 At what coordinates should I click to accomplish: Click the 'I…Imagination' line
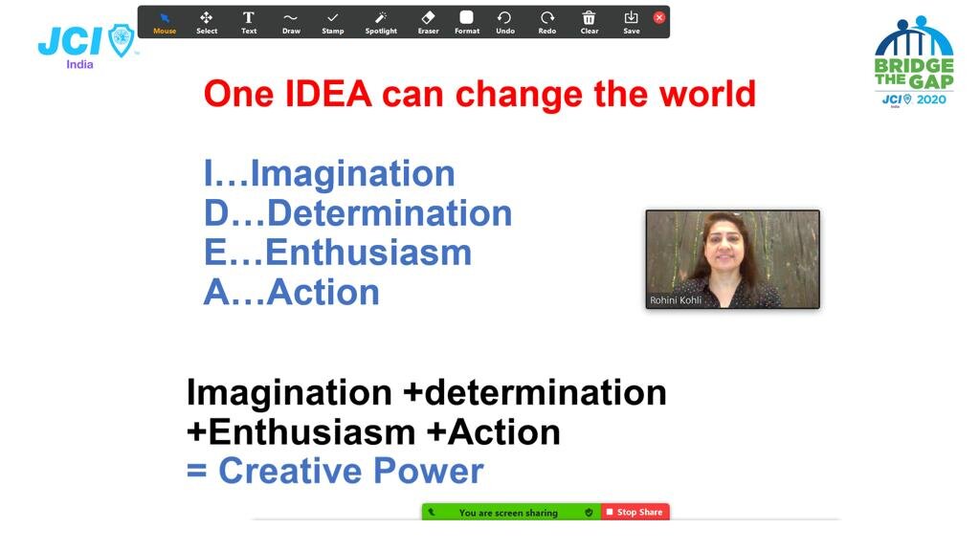tap(329, 173)
